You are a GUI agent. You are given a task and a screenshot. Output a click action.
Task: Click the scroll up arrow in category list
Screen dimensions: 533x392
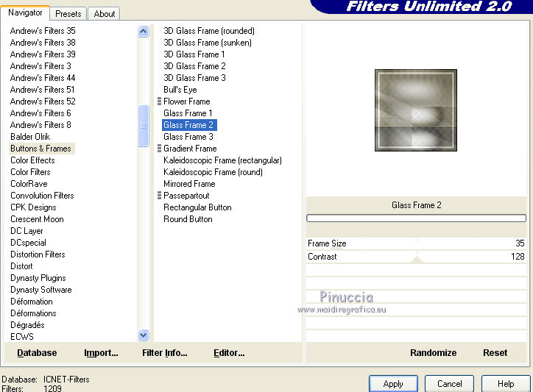[x=144, y=32]
